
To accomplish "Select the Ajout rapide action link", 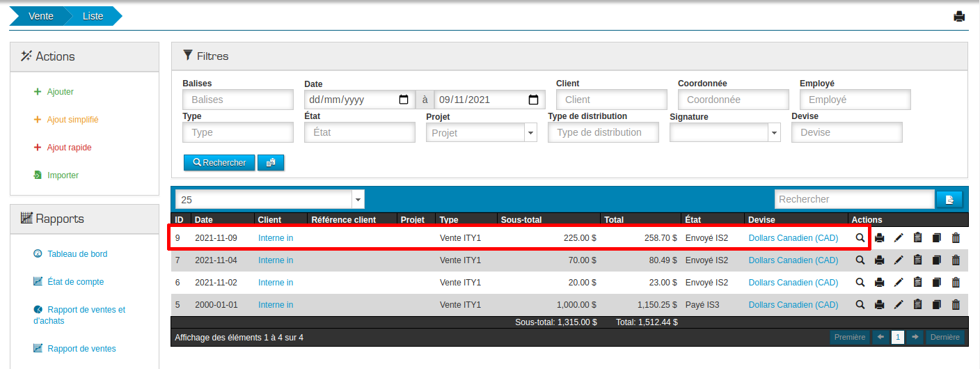I will 69,148.
